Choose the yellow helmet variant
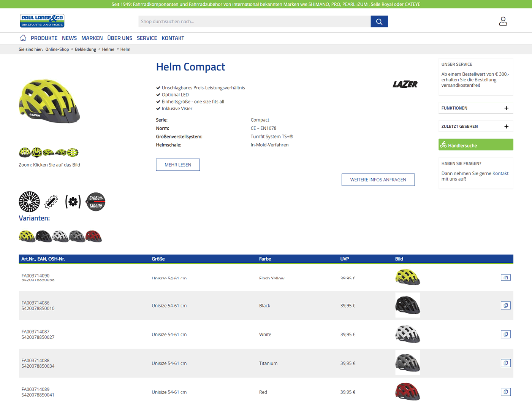Viewport: 532px width, 403px height. (27, 236)
